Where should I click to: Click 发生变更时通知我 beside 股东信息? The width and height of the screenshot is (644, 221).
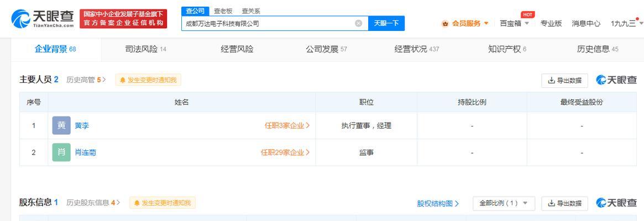163,203
